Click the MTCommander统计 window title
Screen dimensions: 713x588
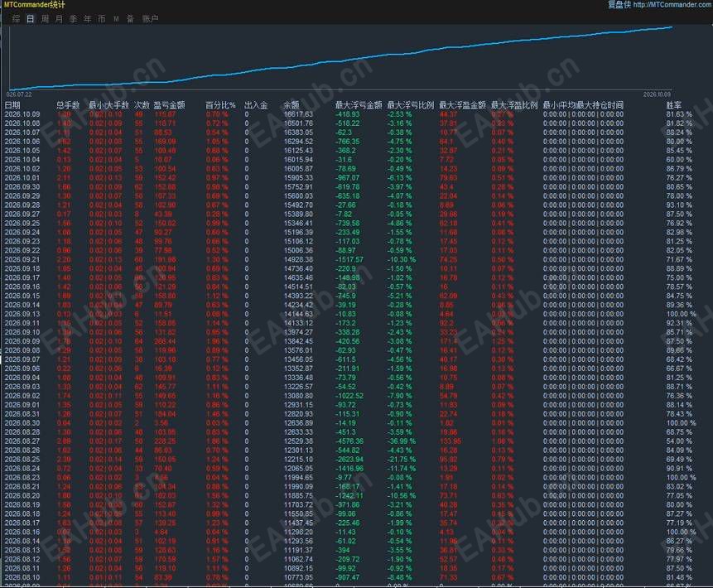34,4
